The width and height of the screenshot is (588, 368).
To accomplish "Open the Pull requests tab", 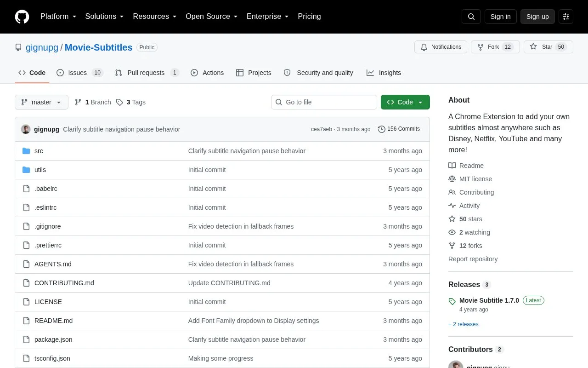I will tap(147, 73).
